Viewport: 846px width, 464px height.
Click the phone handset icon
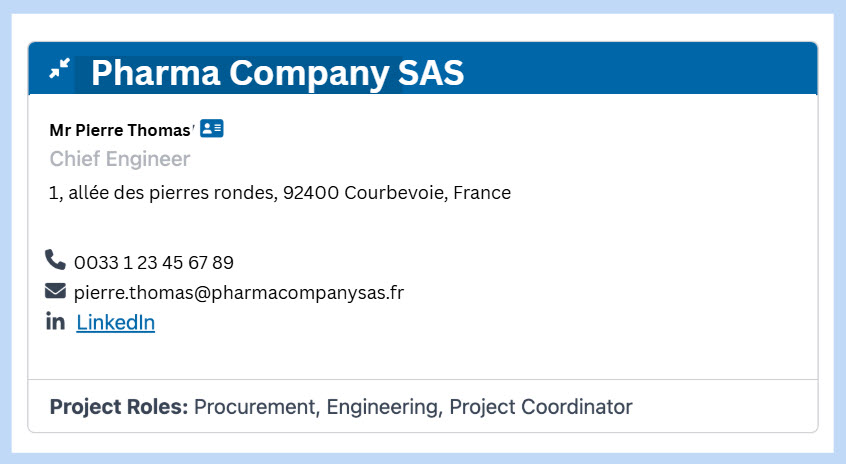tap(55, 260)
